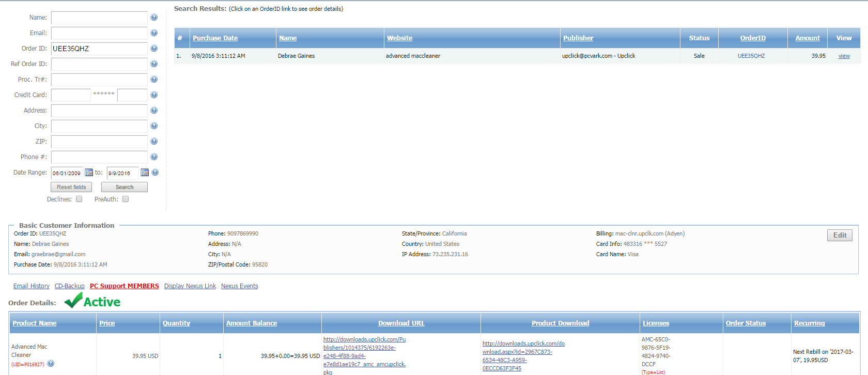Edit the basic customer information

pos(840,236)
